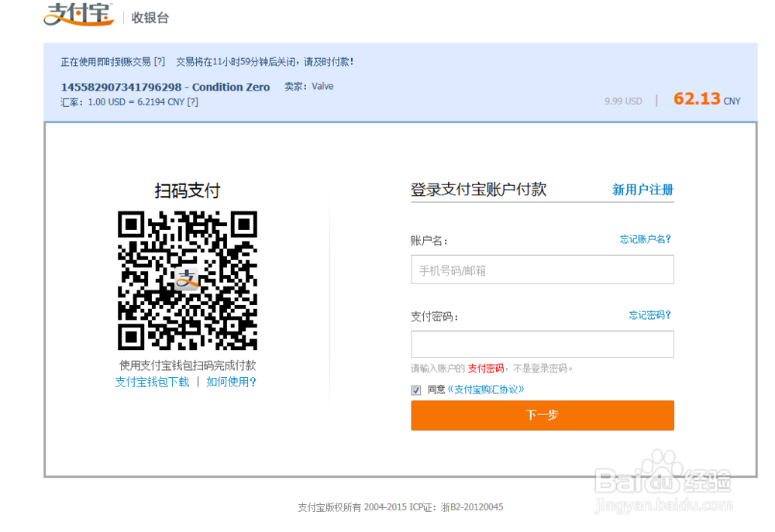Click the orange 下一步 button
Viewport: 775px width, 532px height.
pyautogui.click(x=542, y=415)
